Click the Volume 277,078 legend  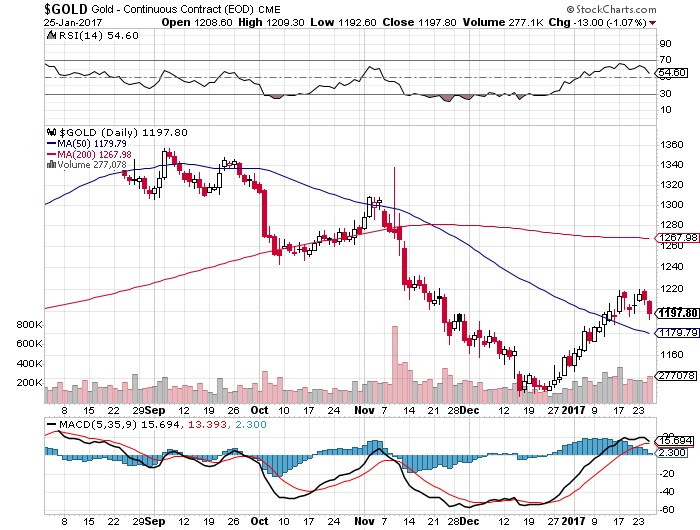tap(92, 165)
